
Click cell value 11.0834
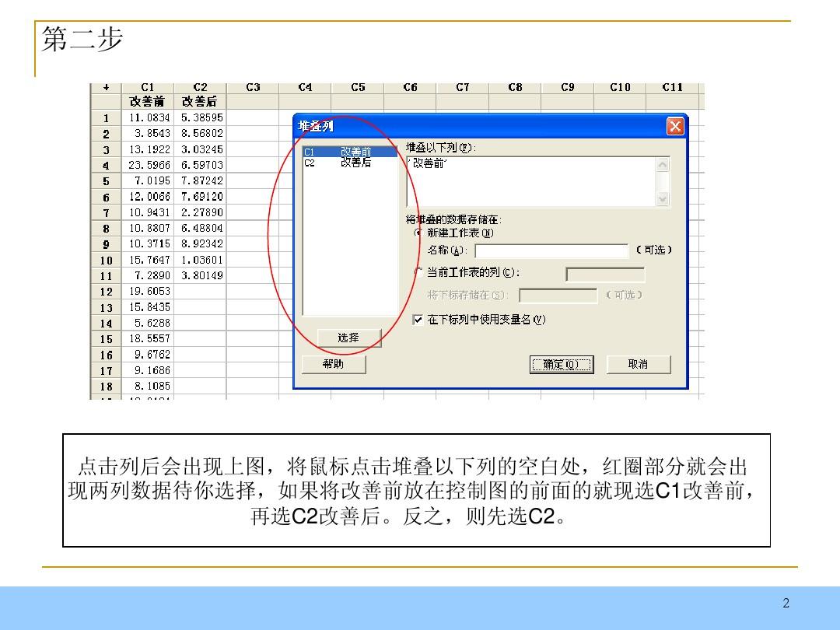click(148, 118)
